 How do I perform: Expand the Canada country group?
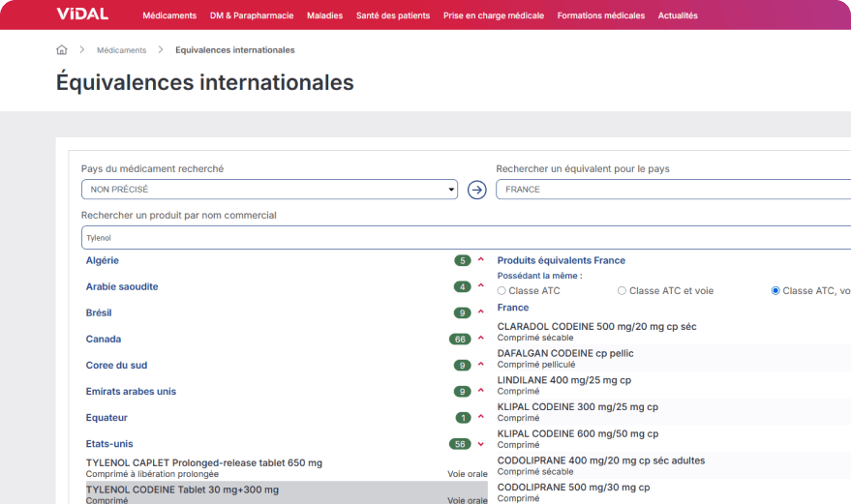click(104, 340)
